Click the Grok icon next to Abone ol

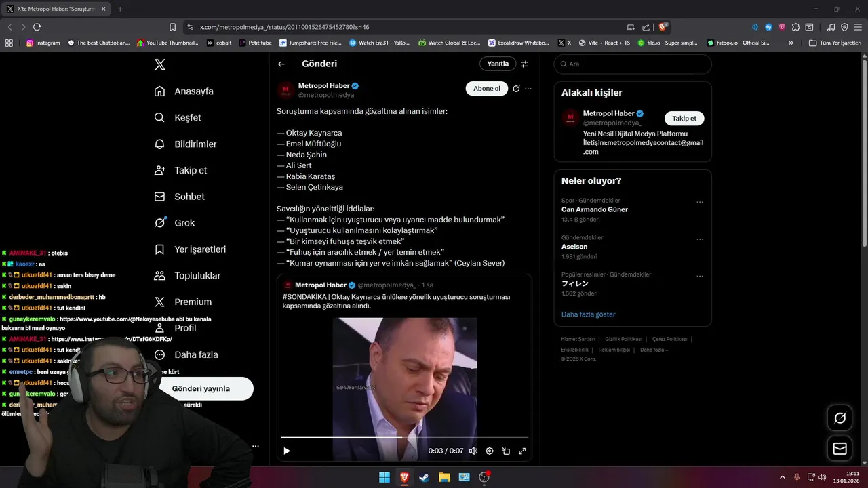pos(516,88)
